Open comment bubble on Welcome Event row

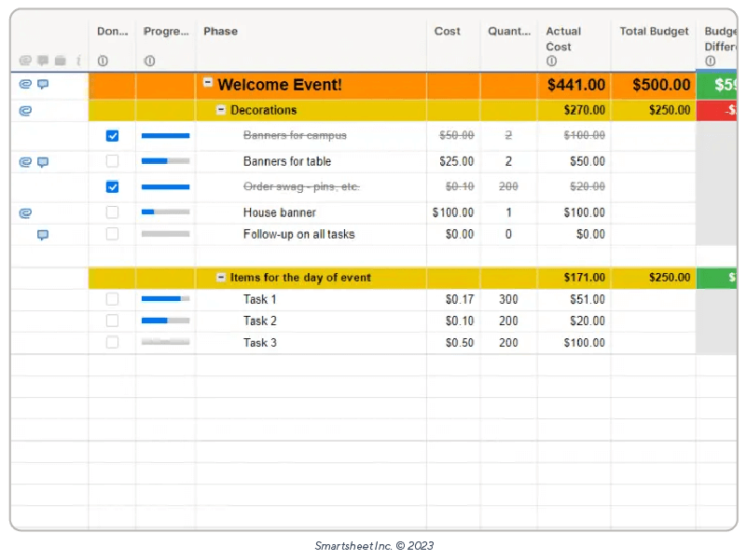pyautogui.click(x=43, y=85)
